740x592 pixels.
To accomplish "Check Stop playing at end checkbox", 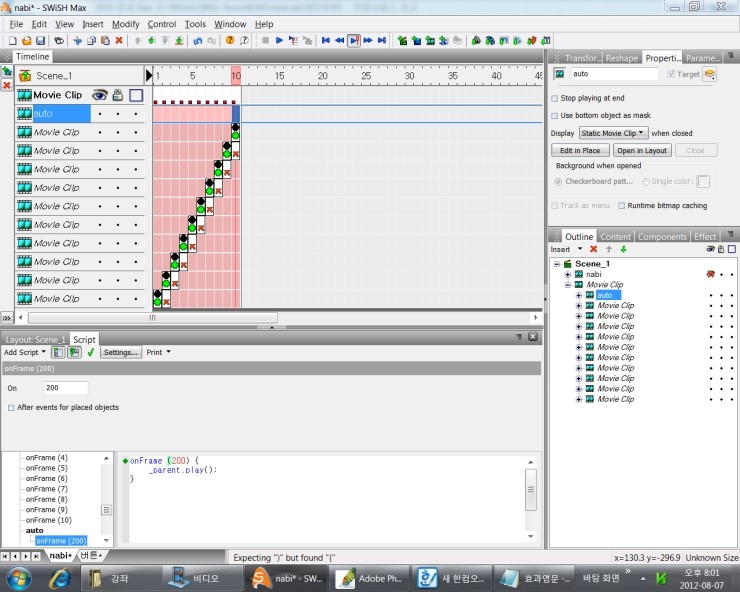I will 555,98.
